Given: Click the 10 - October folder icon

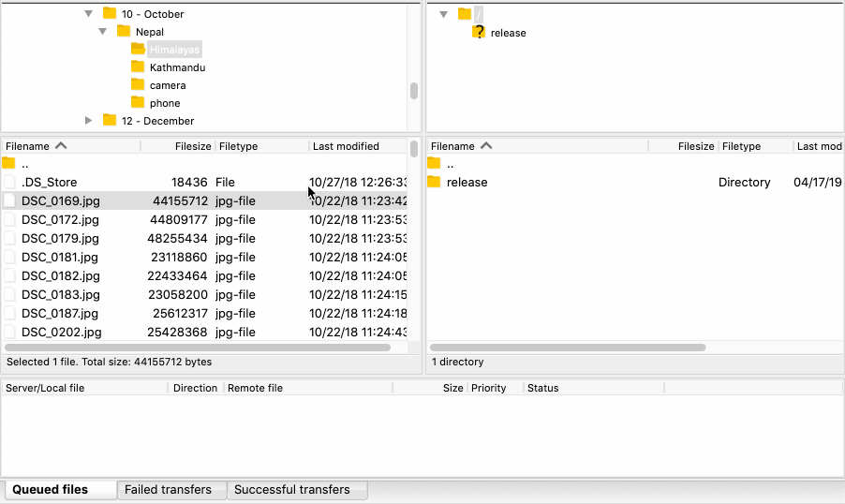Looking at the screenshot, I should coord(110,13).
